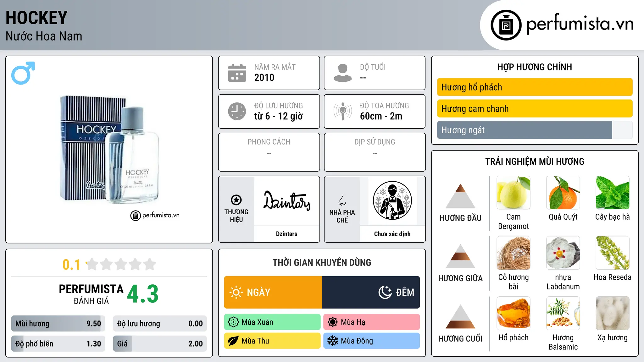Viewport: 644px width, 362px height.
Task: Select the Ngày time segment
Action: click(273, 292)
